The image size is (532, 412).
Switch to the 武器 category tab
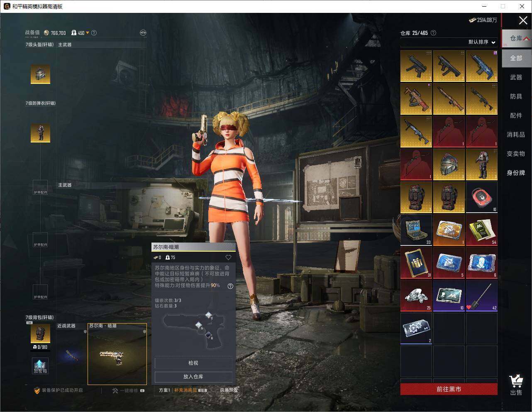516,77
